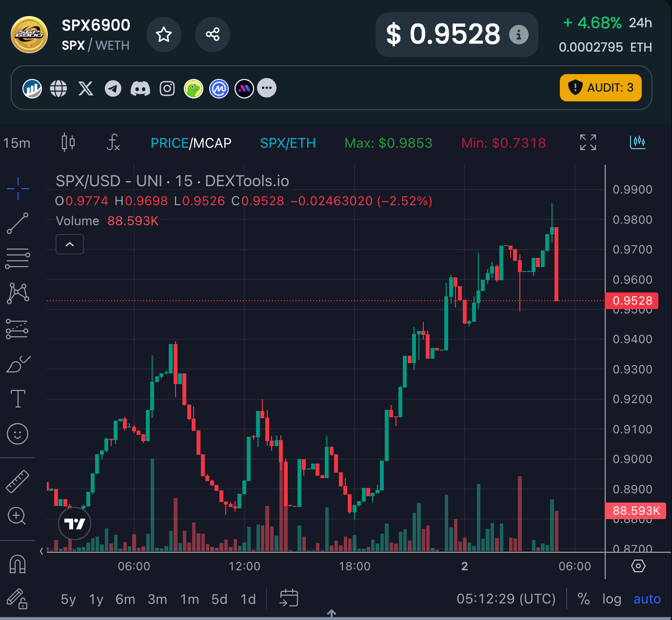
Task: Click the price info icon beside $0.9528
Action: coord(518,35)
